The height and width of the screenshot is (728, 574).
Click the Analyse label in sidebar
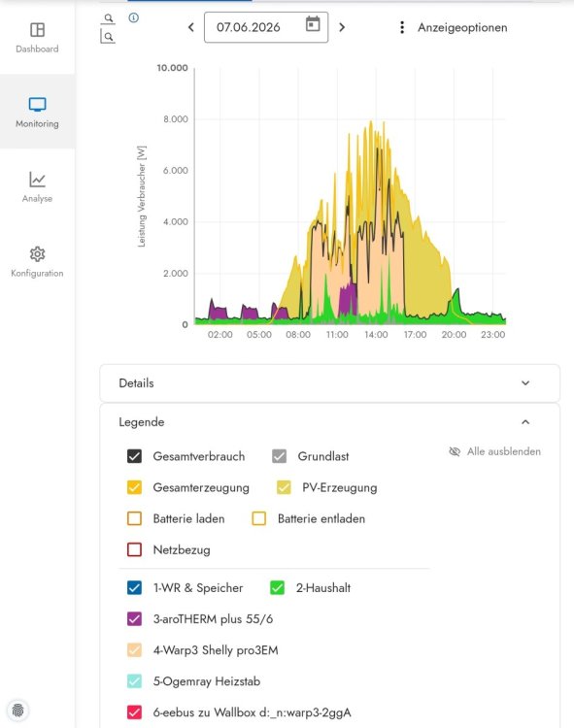37,198
